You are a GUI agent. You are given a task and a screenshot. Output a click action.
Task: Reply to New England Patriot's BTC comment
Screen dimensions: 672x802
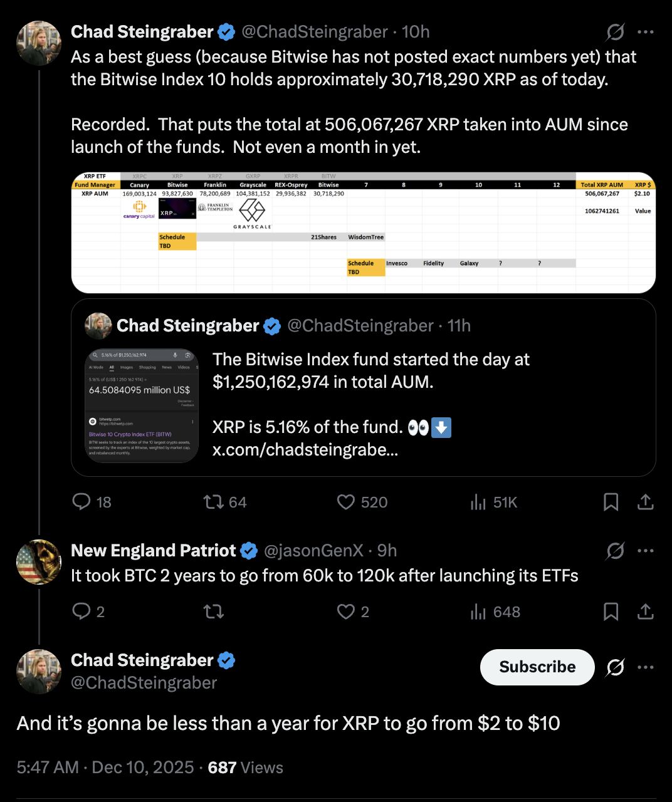[82, 612]
